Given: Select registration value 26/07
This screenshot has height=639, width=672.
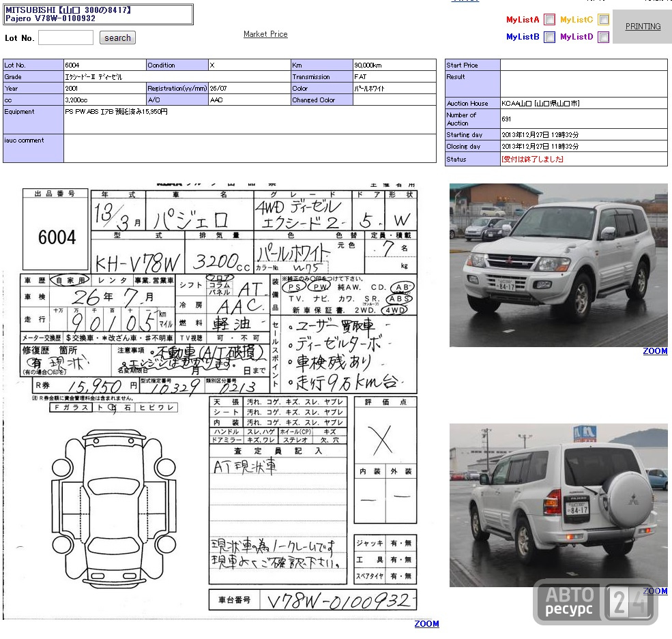Looking at the screenshot, I should [x=218, y=88].
